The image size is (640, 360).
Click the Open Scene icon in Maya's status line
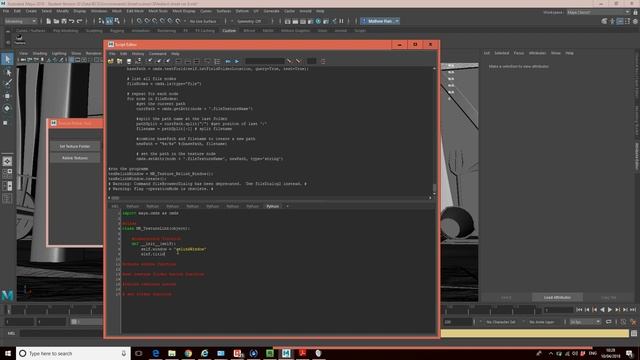[x=56, y=21]
